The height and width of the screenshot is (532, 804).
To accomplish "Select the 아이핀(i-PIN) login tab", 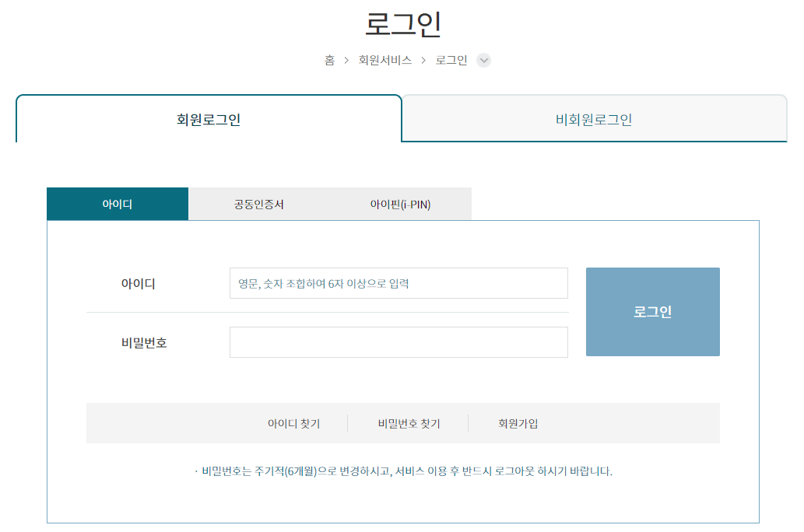I will click(x=400, y=203).
